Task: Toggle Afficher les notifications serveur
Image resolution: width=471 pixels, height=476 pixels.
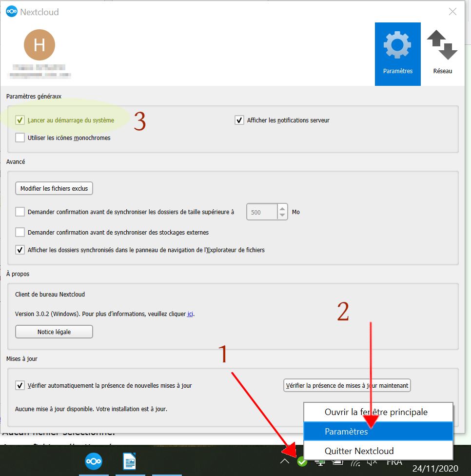Action: click(x=239, y=120)
